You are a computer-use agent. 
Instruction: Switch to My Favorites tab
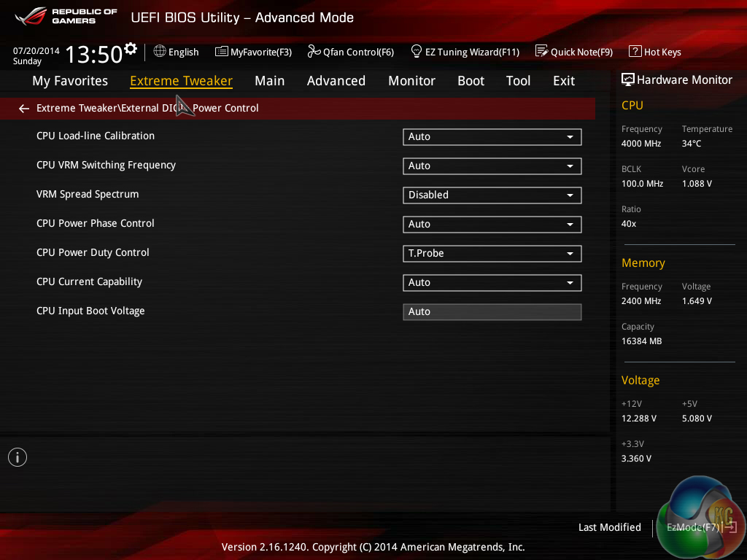click(x=70, y=81)
